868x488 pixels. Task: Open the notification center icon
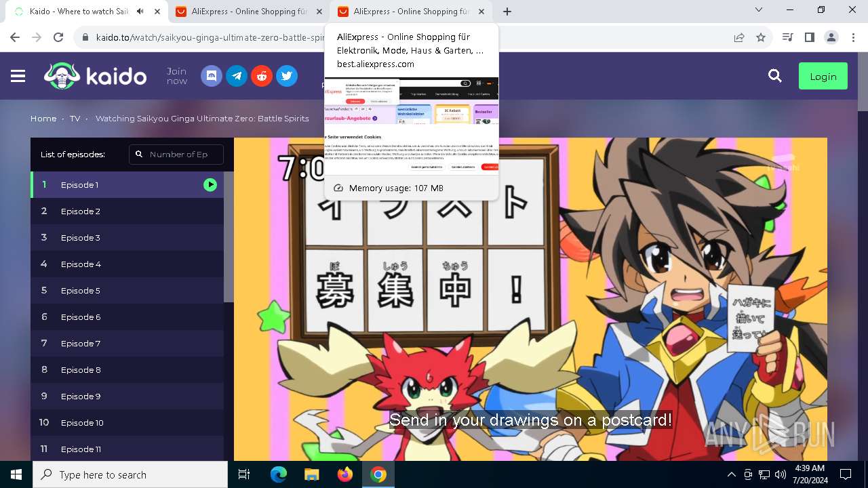pos(846,474)
